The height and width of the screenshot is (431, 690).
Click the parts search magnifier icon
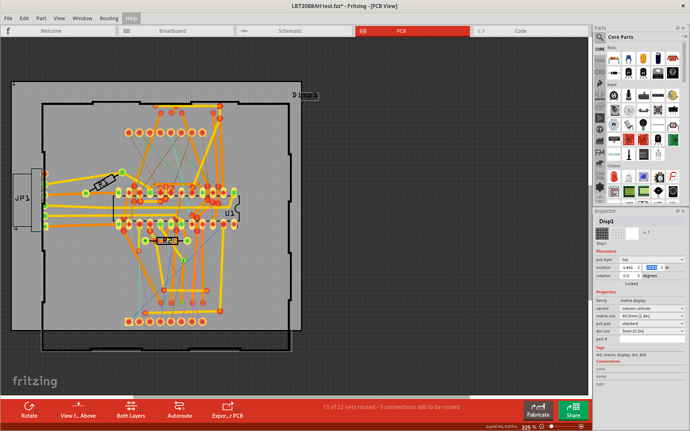(600, 37)
